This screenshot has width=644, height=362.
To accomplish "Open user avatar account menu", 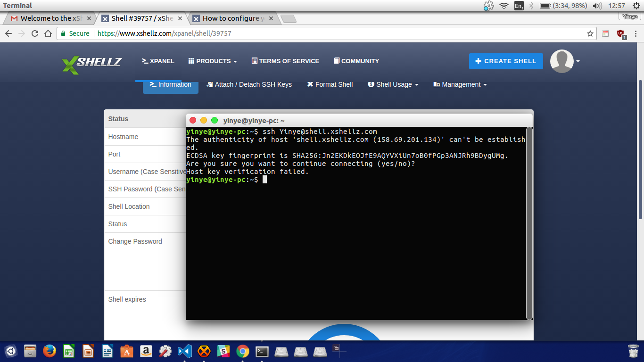I will pos(565,61).
